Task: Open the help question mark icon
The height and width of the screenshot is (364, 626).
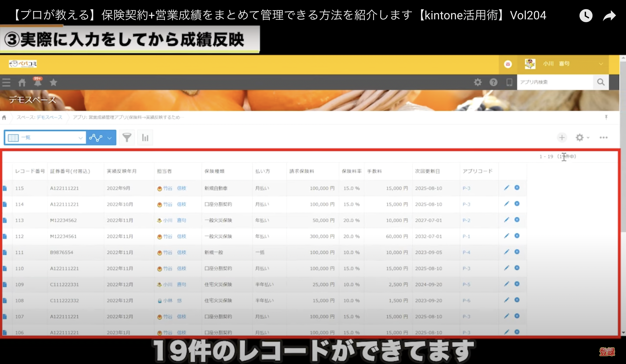Action: coord(493,82)
